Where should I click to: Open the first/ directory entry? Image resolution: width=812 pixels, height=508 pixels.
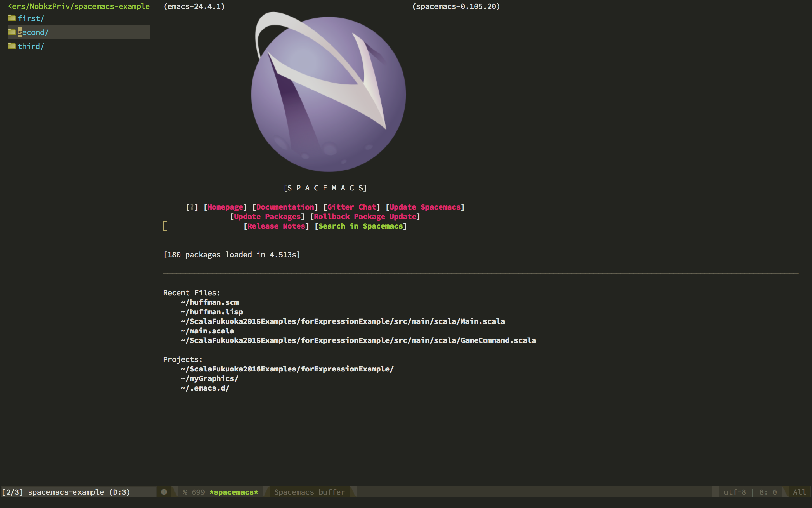31,18
